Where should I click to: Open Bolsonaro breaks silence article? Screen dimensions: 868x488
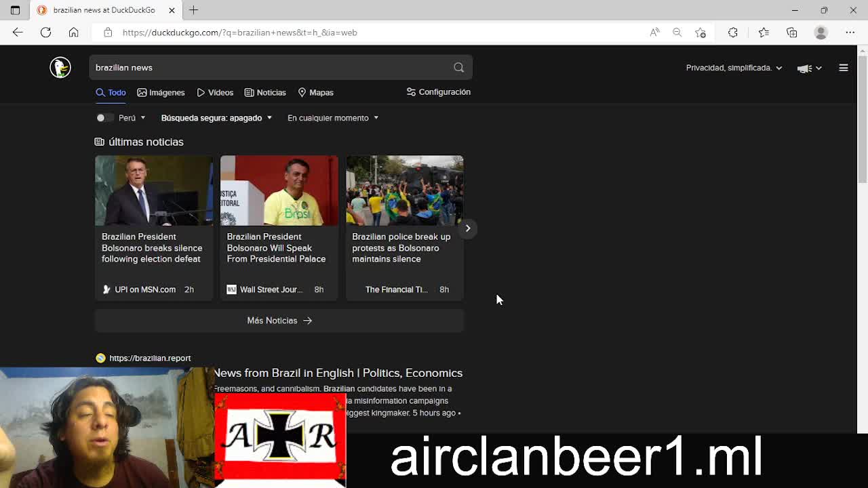click(x=152, y=248)
